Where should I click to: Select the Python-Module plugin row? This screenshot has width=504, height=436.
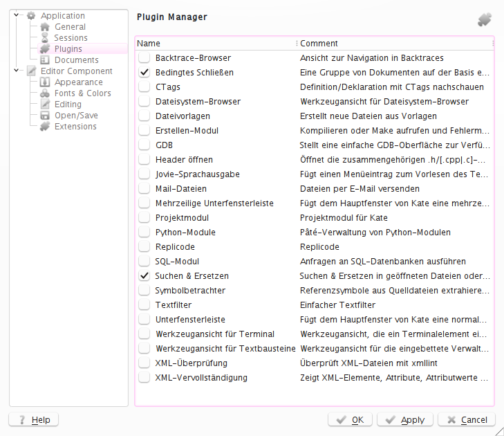click(315, 233)
